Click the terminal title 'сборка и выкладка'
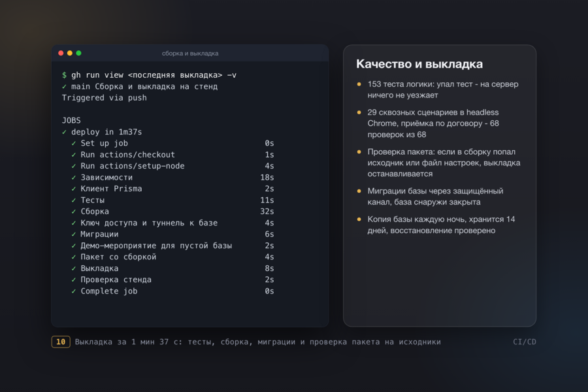Screen dimensions: 588x392 pyautogui.click(x=190, y=54)
